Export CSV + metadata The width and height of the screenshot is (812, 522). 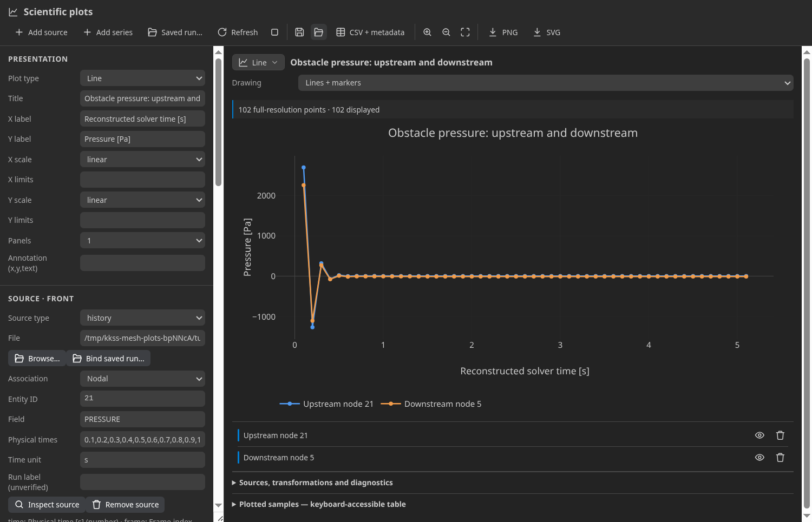tap(370, 32)
